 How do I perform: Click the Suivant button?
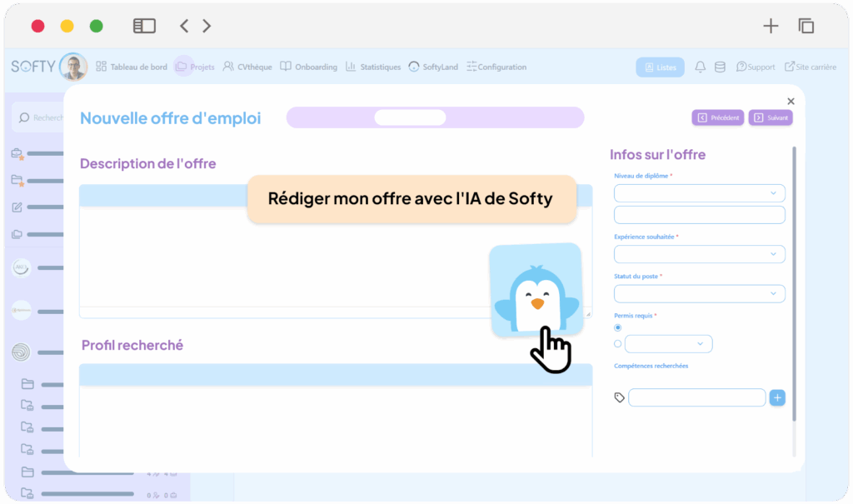771,117
